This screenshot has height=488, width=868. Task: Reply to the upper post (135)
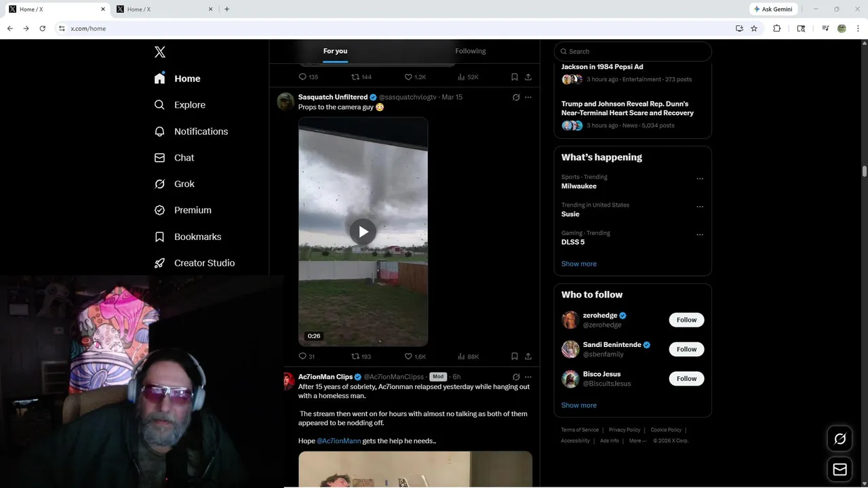[x=309, y=77]
